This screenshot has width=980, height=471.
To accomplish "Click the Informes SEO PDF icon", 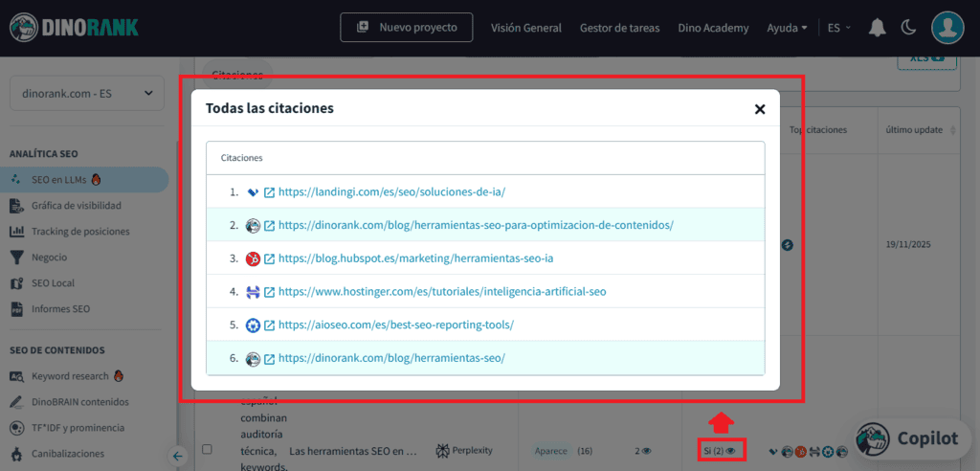I will coord(16,309).
